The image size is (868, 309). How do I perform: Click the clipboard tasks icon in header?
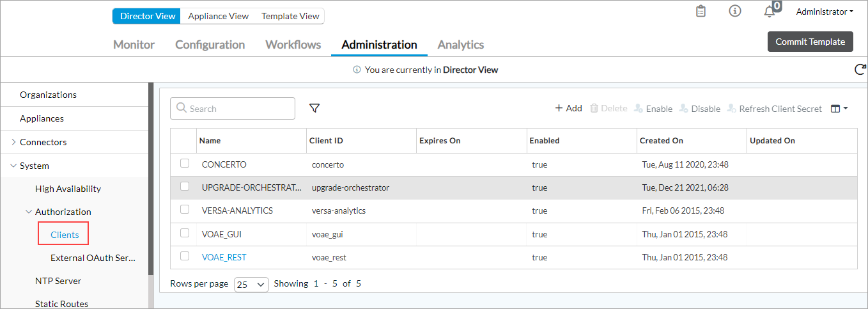point(701,12)
